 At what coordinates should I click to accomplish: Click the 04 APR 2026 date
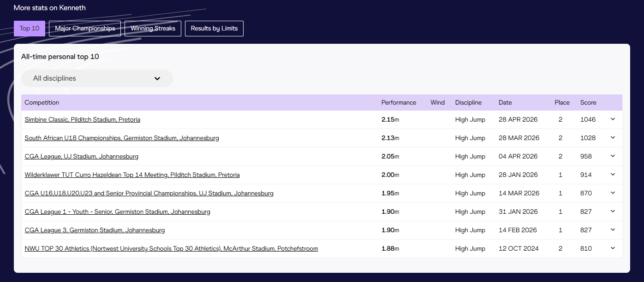tap(518, 156)
